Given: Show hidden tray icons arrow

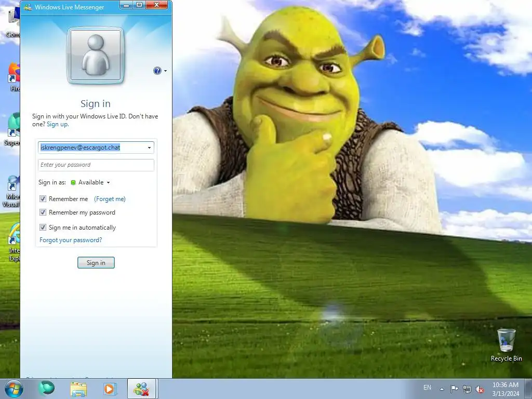Looking at the screenshot, I should pos(442,389).
